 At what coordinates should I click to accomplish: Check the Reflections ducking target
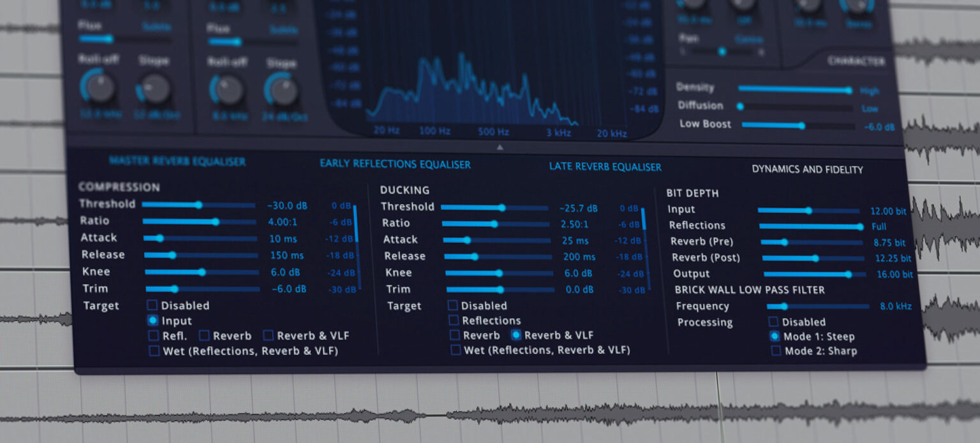pos(454,320)
